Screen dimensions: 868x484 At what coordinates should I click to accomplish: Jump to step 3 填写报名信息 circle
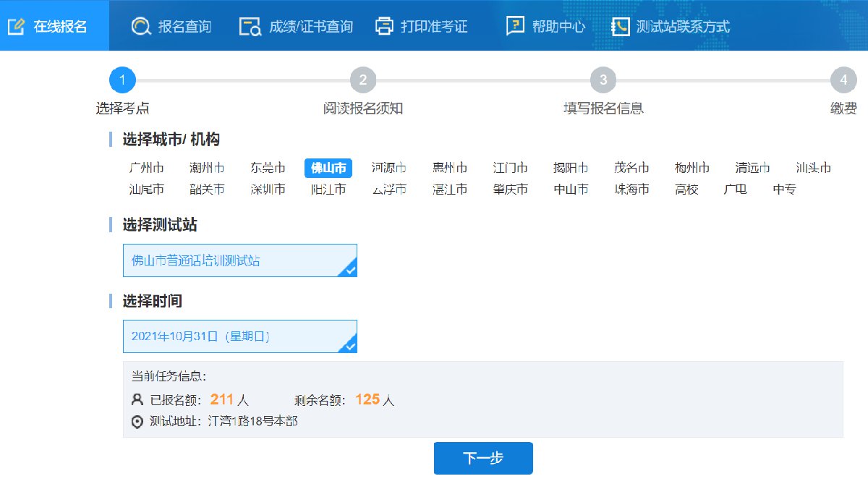point(603,80)
